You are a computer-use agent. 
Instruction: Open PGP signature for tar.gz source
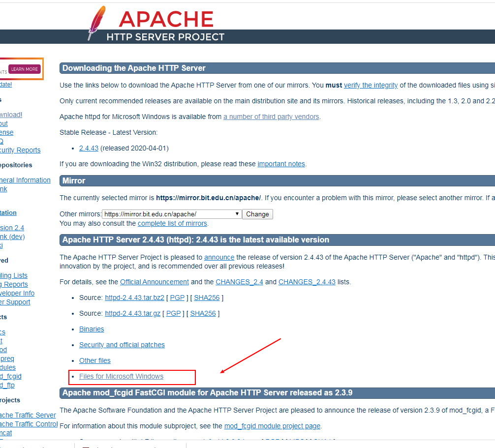[173, 314]
